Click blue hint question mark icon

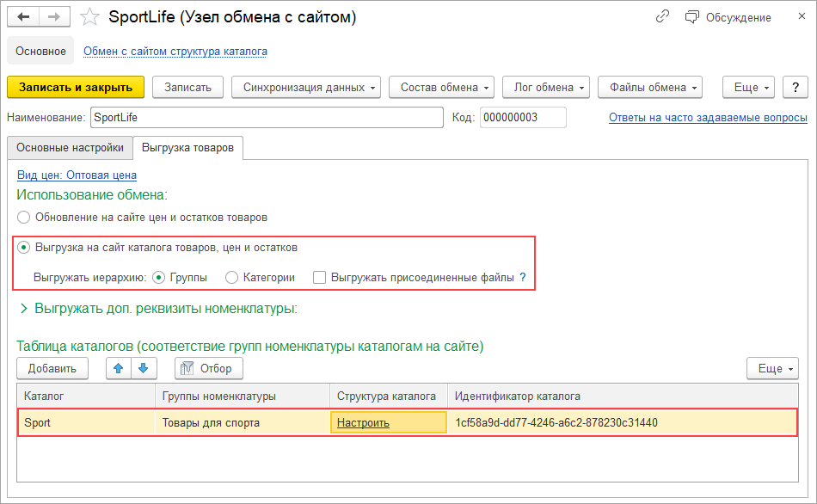522,278
